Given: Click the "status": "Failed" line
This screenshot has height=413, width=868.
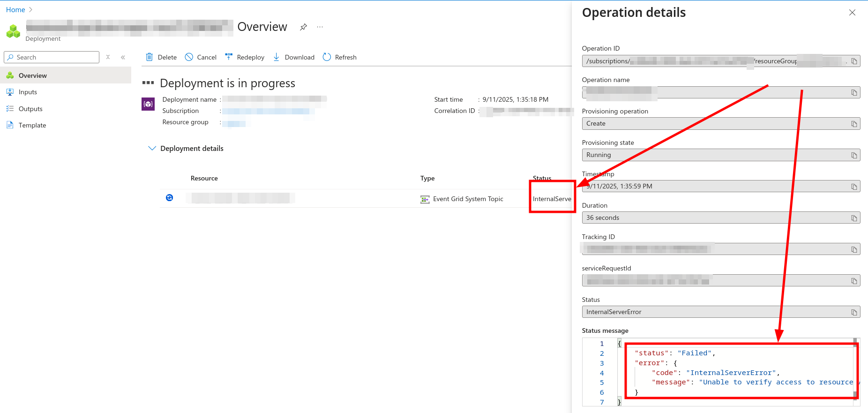Looking at the screenshot, I should pos(675,353).
